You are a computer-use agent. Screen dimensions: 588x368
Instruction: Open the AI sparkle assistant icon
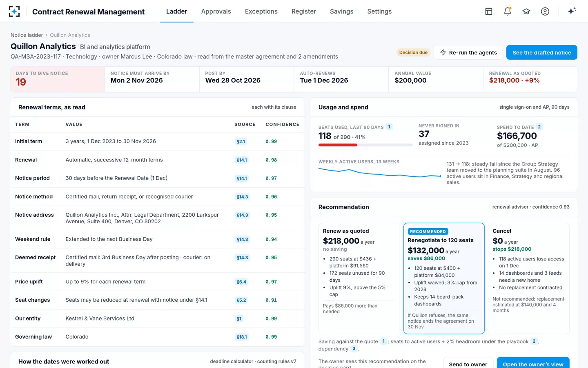[572, 11]
